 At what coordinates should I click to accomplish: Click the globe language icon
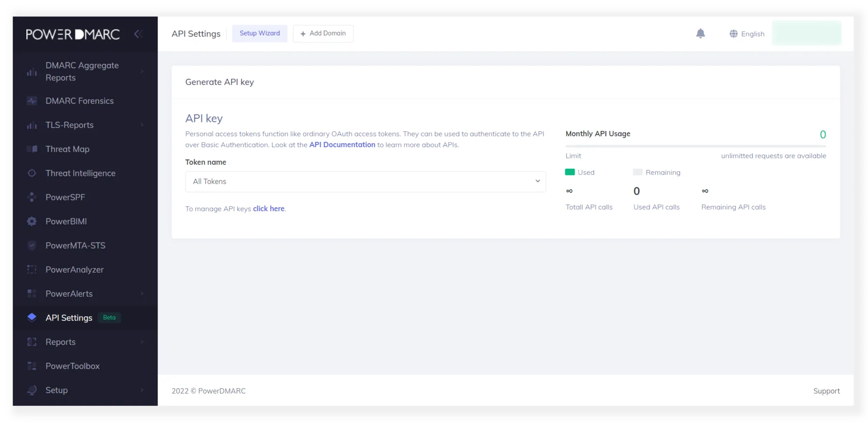coord(733,34)
